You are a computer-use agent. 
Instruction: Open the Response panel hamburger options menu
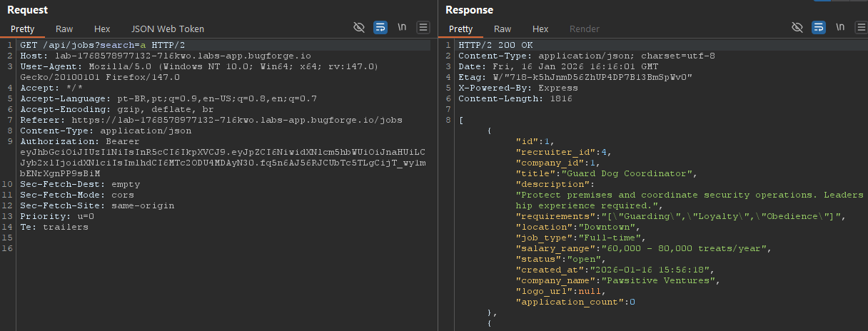(862, 28)
